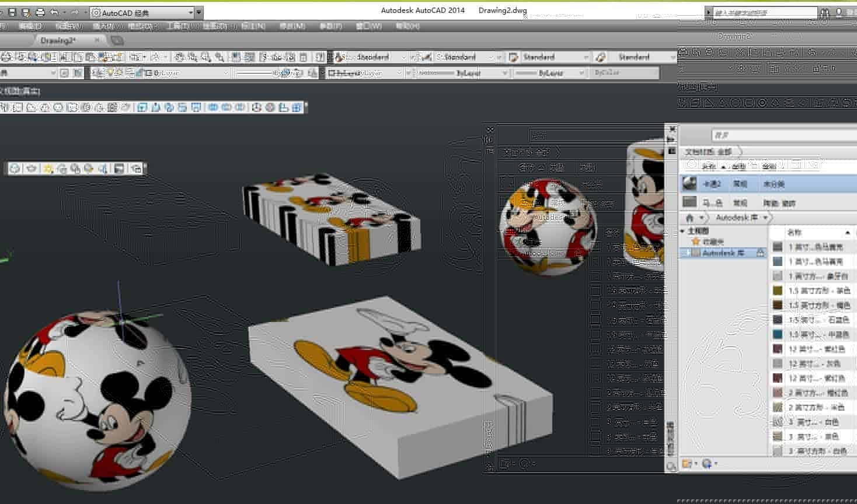Screen dimensions: 857x504
Task: Open the 窗口(W) menu
Action: (x=368, y=26)
